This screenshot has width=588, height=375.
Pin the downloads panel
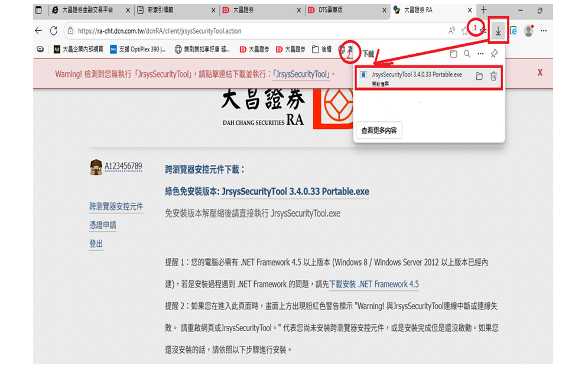(x=494, y=54)
